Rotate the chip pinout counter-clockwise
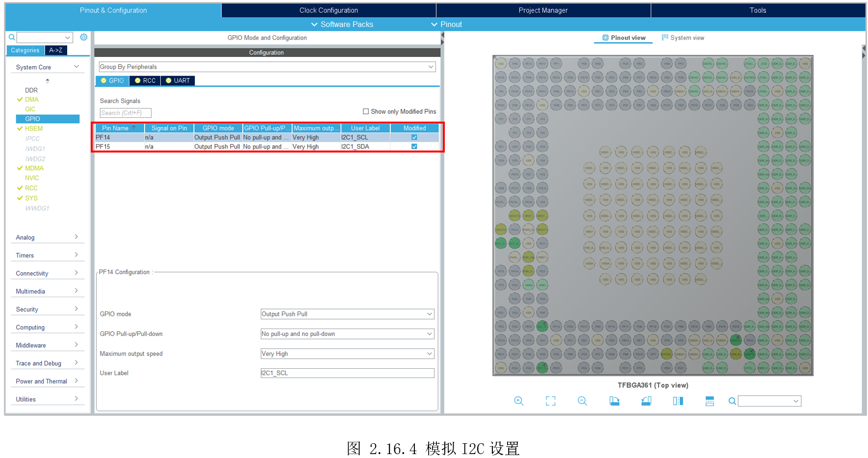868x458 pixels. point(646,401)
